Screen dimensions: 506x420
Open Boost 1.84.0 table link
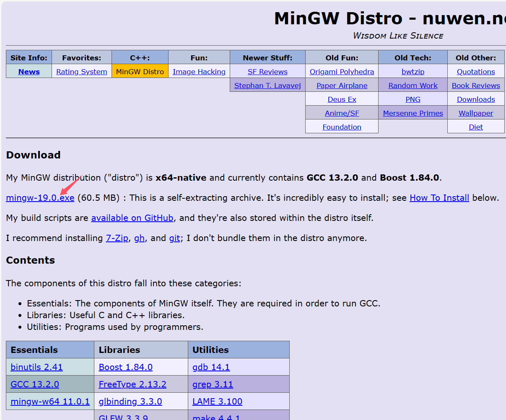(126, 367)
